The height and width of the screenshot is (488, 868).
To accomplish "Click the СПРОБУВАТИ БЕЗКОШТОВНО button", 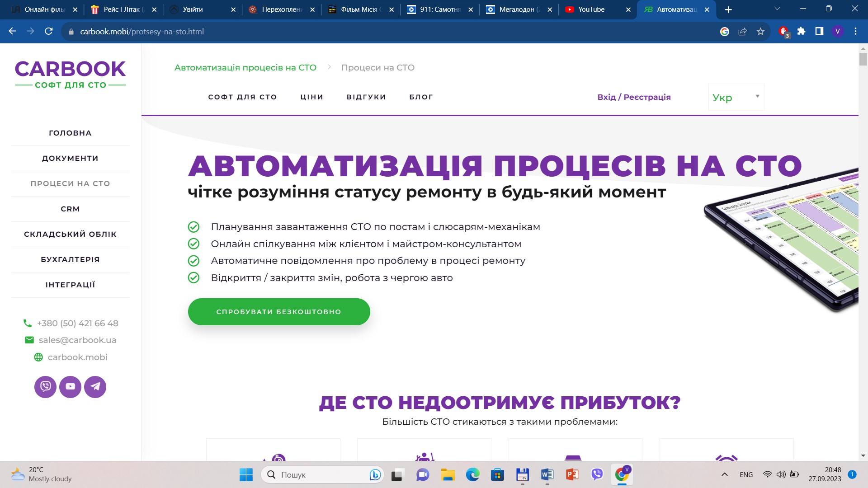I will coord(279,312).
